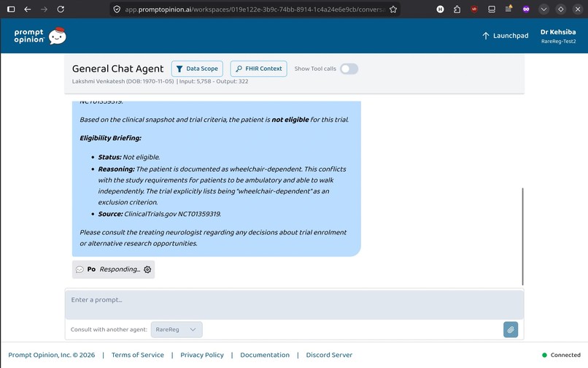Click the 'General Chat Agent' title
Viewport: 588px width, 368px height.
[x=117, y=69]
